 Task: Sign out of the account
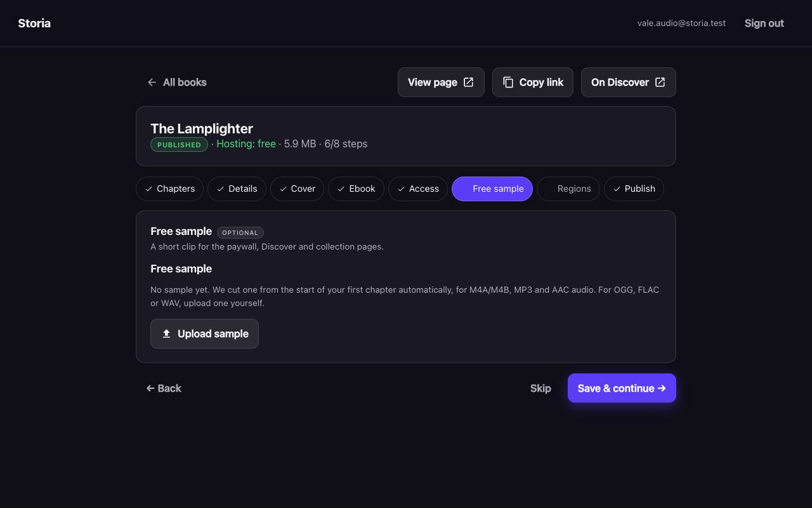[x=764, y=23]
